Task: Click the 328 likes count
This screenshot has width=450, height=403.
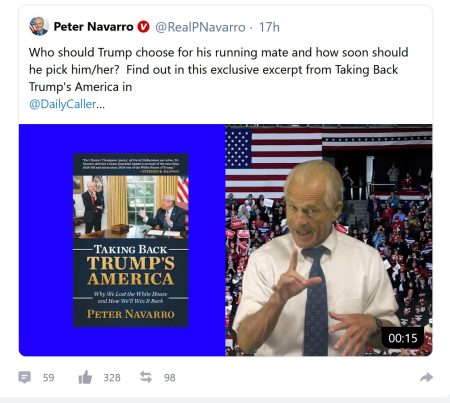Action: tap(112, 378)
